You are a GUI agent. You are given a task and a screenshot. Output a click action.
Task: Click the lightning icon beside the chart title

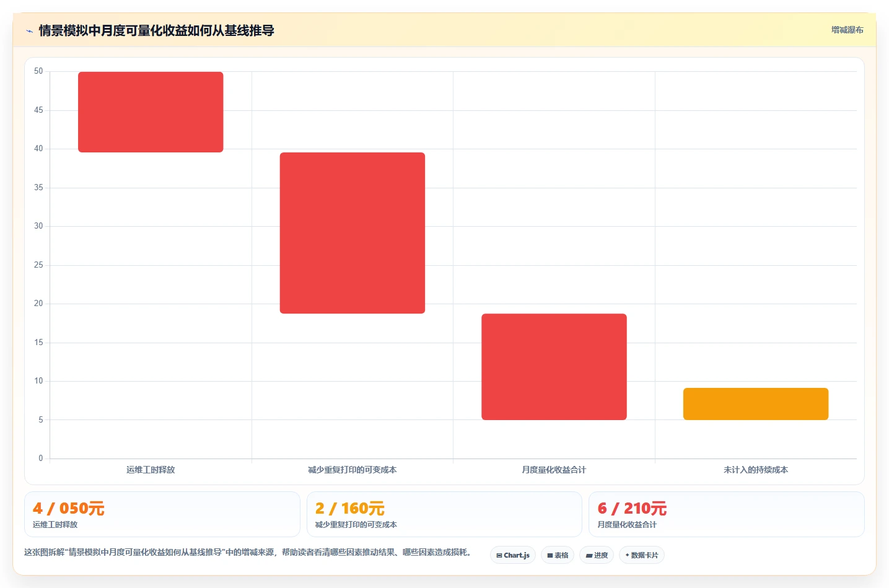29,31
